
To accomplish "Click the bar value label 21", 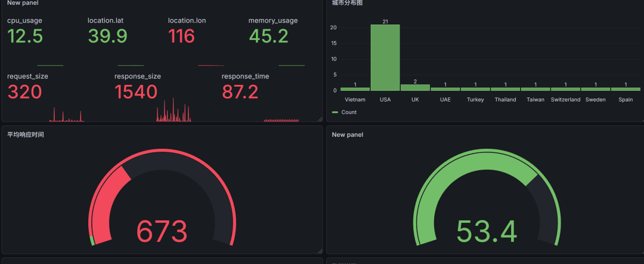I will tap(385, 22).
